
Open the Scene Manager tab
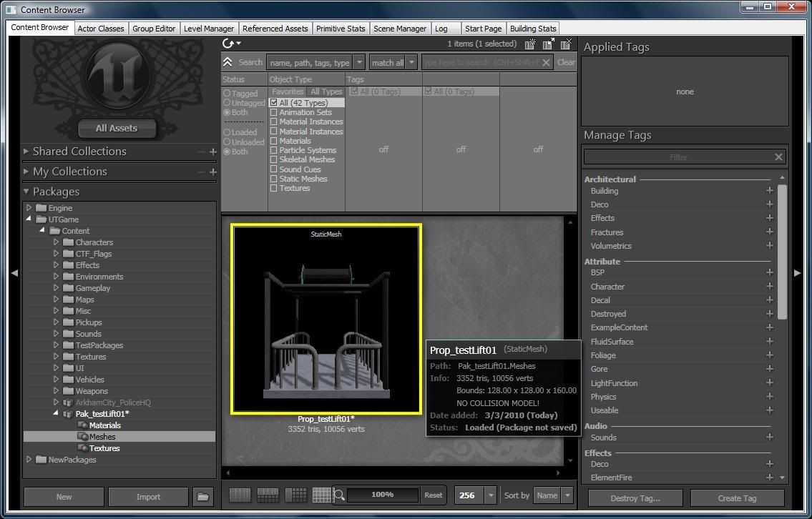(x=400, y=29)
